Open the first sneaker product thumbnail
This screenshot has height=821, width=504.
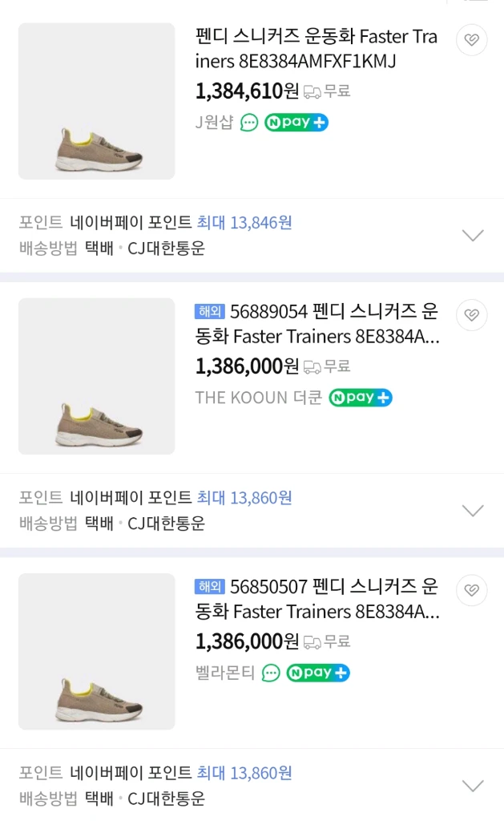(x=97, y=101)
